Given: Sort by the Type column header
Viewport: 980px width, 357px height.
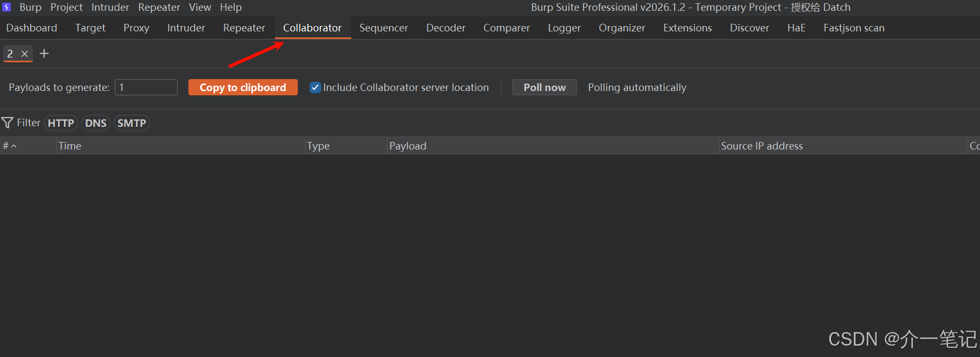Looking at the screenshot, I should point(347,146).
